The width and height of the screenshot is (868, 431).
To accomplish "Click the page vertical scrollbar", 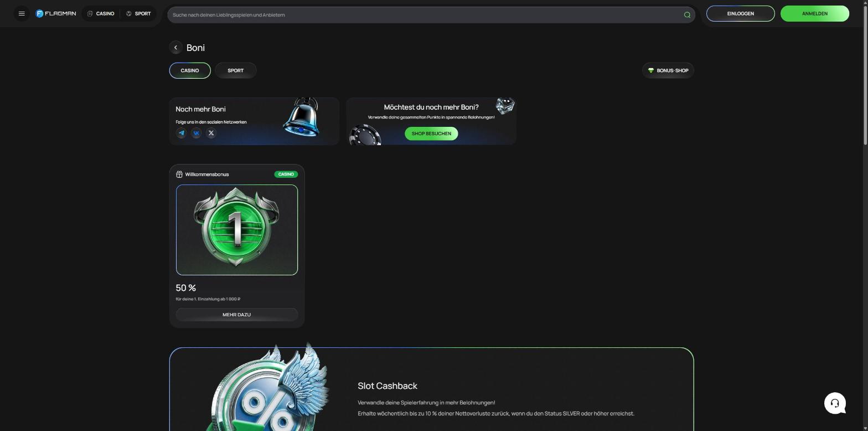I will (x=865, y=75).
